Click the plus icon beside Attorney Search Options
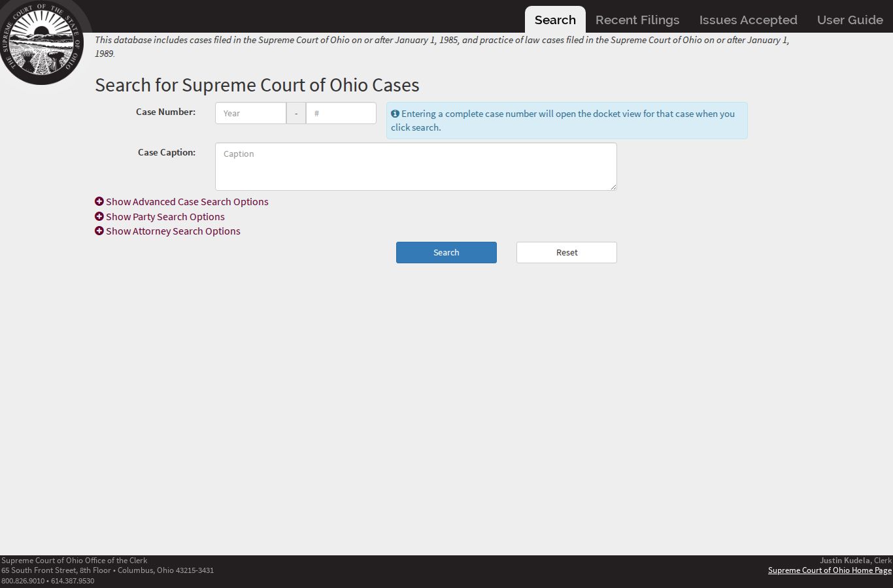The height and width of the screenshot is (588, 893). [x=99, y=231]
